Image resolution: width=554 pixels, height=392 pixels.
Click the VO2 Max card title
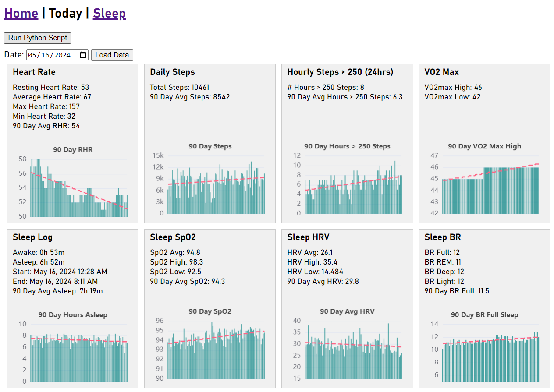[441, 72]
